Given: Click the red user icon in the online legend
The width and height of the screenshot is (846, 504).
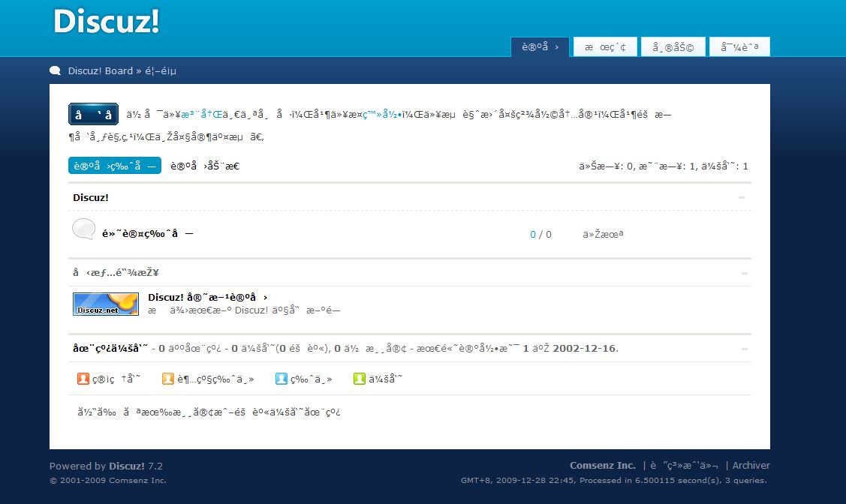Looking at the screenshot, I should (83, 379).
